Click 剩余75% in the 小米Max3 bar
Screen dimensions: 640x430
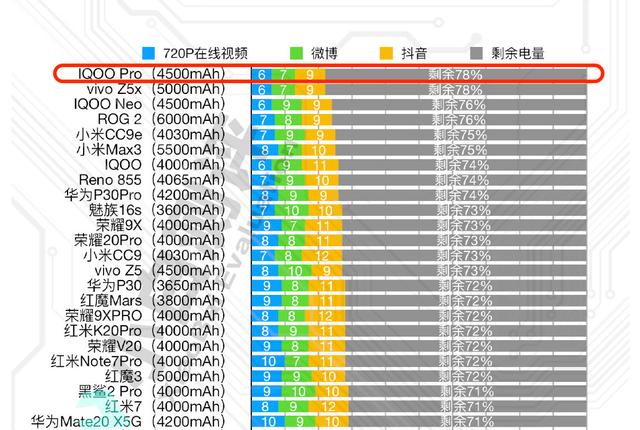point(460,150)
